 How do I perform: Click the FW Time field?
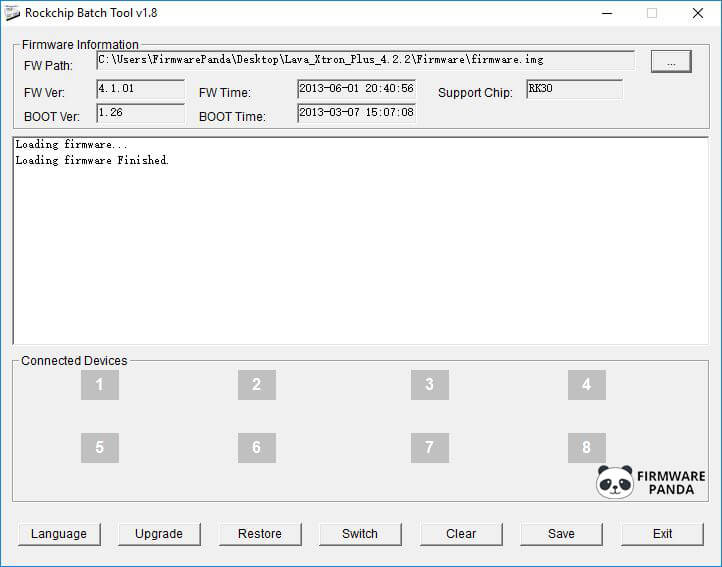pos(356,89)
